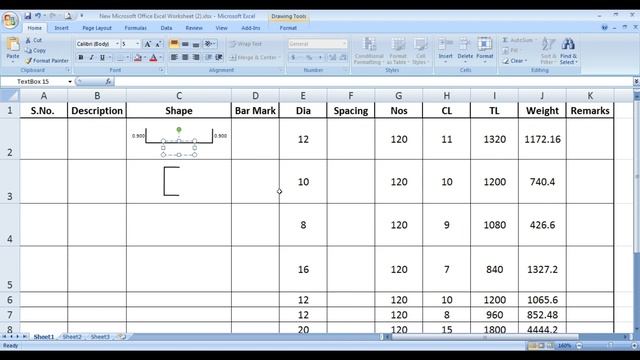Switch to the Review ribbon tab

tap(194, 28)
